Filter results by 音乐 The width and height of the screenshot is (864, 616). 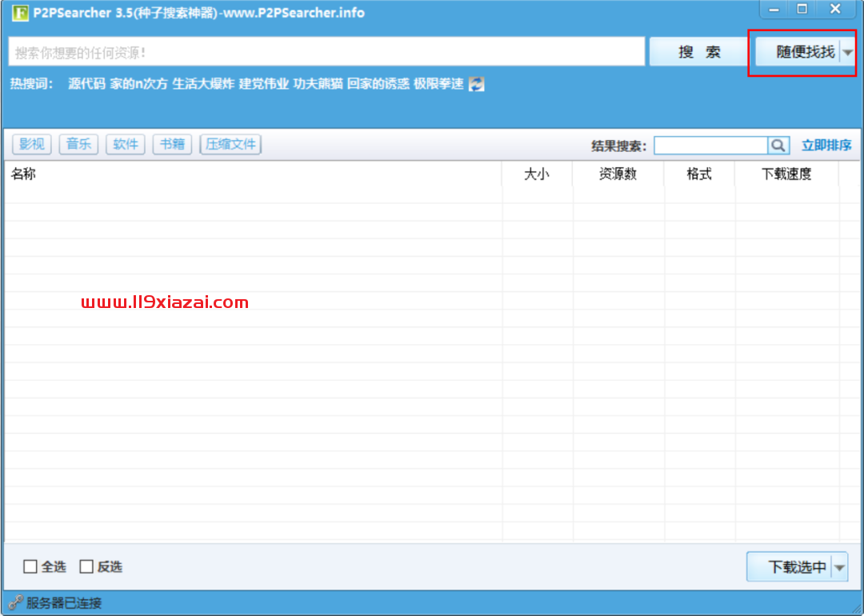[x=78, y=144]
